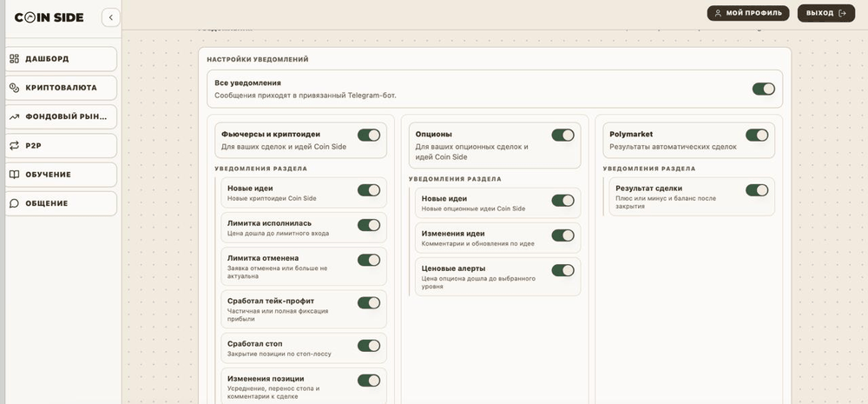Turn off Изменения идеи notifications
The width and height of the screenshot is (868, 404).
pyautogui.click(x=563, y=235)
